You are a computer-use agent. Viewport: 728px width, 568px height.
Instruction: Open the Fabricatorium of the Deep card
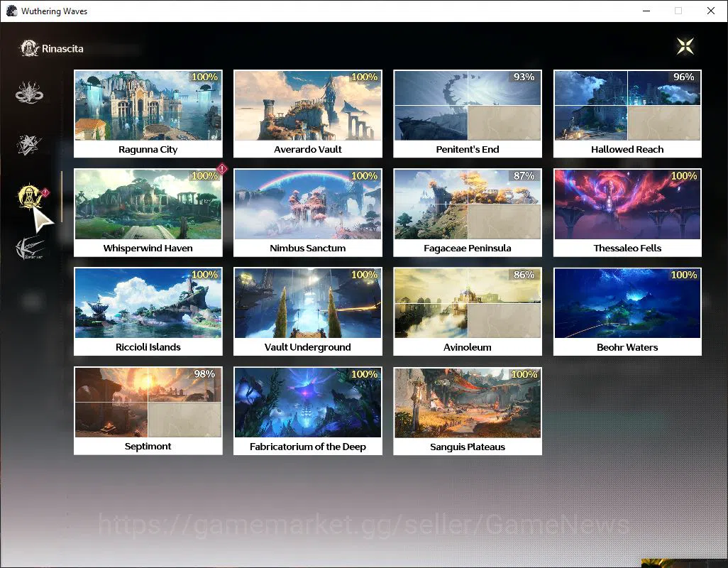(308, 410)
